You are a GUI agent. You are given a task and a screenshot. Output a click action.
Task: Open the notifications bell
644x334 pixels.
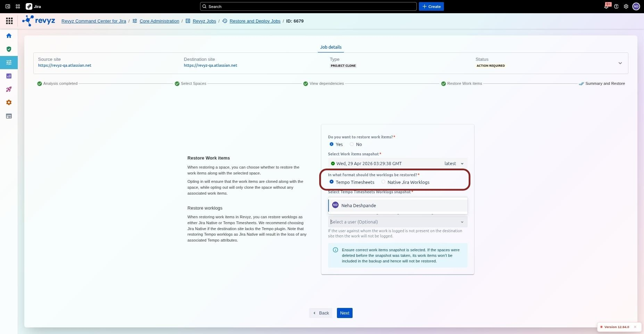pyautogui.click(x=606, y=6)
